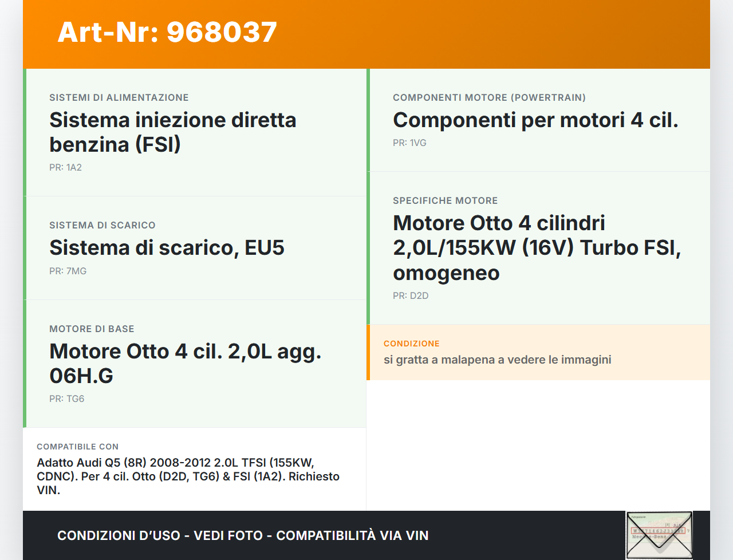This screenshot has width=733, height=560.
Task: Click the green accent bar beside SISTEMI DI ALIMENTAZIONE
Action: click(24, 132)
